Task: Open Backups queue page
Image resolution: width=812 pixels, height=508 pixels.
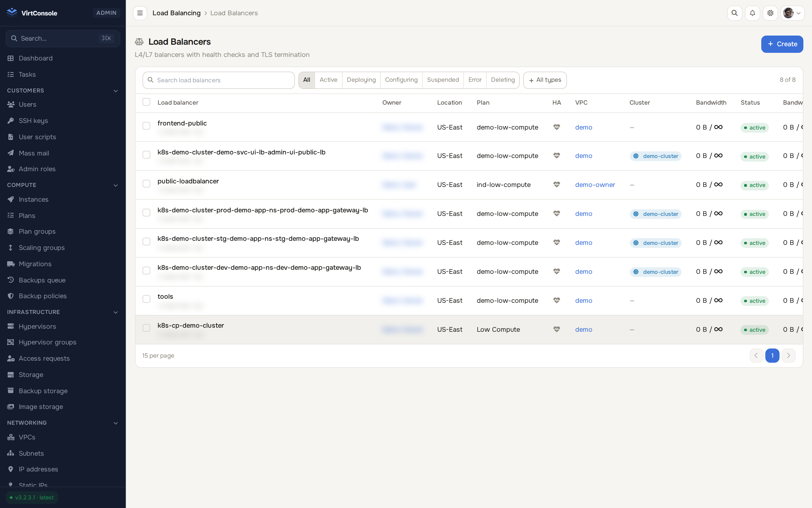Action: coord(63,280)
